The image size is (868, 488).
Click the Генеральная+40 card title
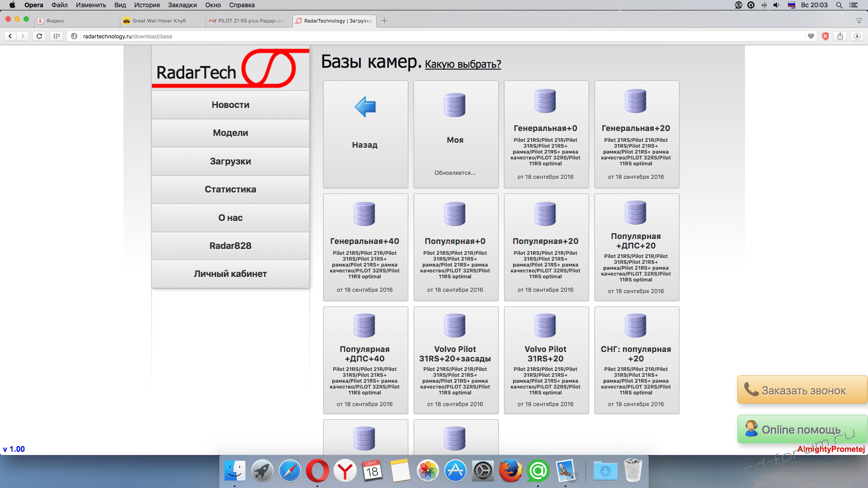point(364,241)
